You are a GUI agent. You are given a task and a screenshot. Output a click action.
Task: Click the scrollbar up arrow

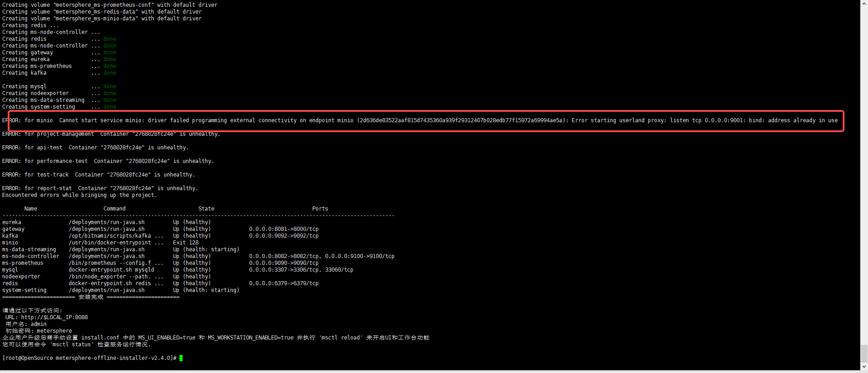click(x=864, y=3)
